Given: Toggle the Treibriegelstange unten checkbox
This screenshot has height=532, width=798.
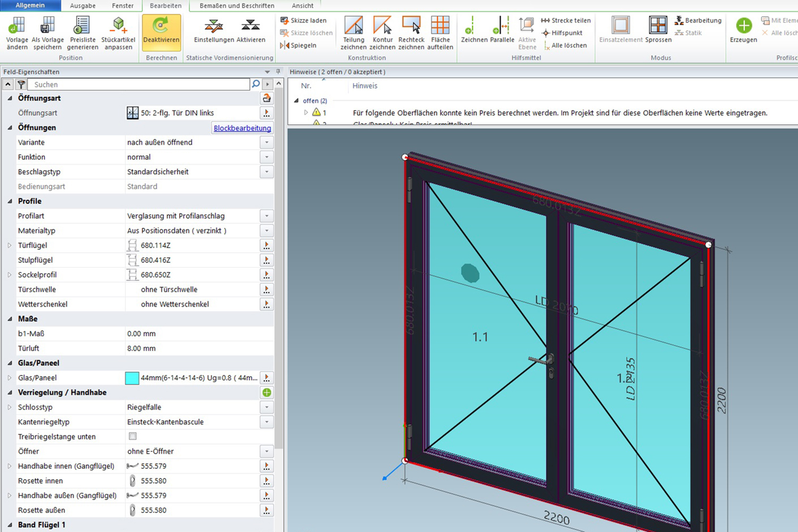Looking at the screenshot, I should tap(133, 436).
